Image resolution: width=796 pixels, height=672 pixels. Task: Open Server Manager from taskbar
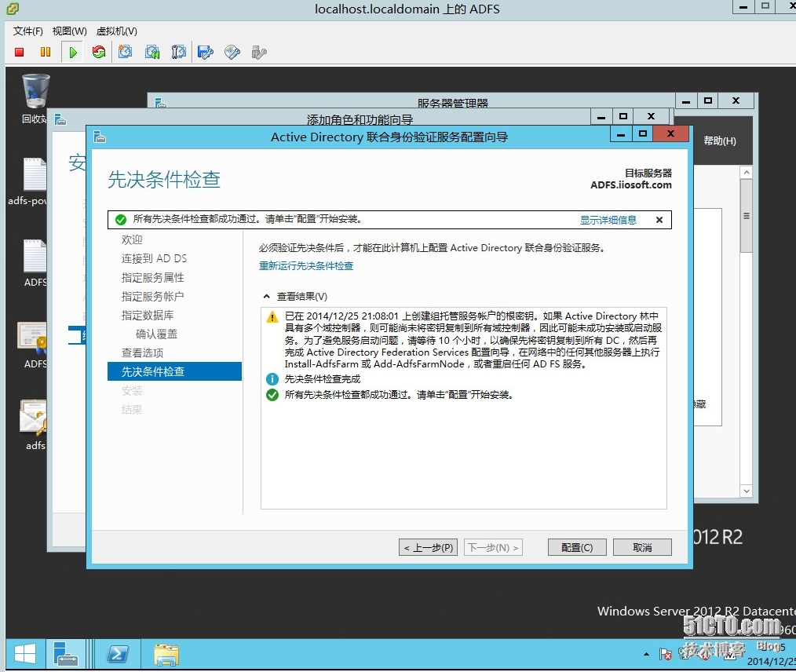coord(65,654)
